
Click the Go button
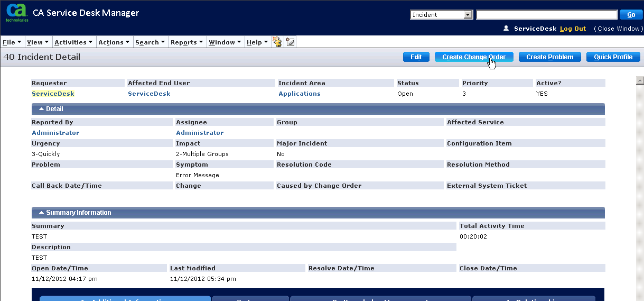click(x=631, y=15)
